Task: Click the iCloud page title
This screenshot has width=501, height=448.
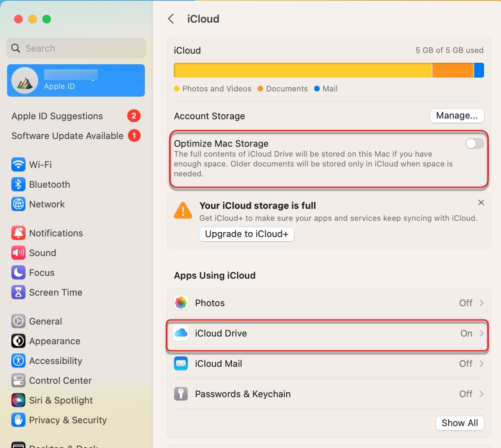Action: [203, 19]
